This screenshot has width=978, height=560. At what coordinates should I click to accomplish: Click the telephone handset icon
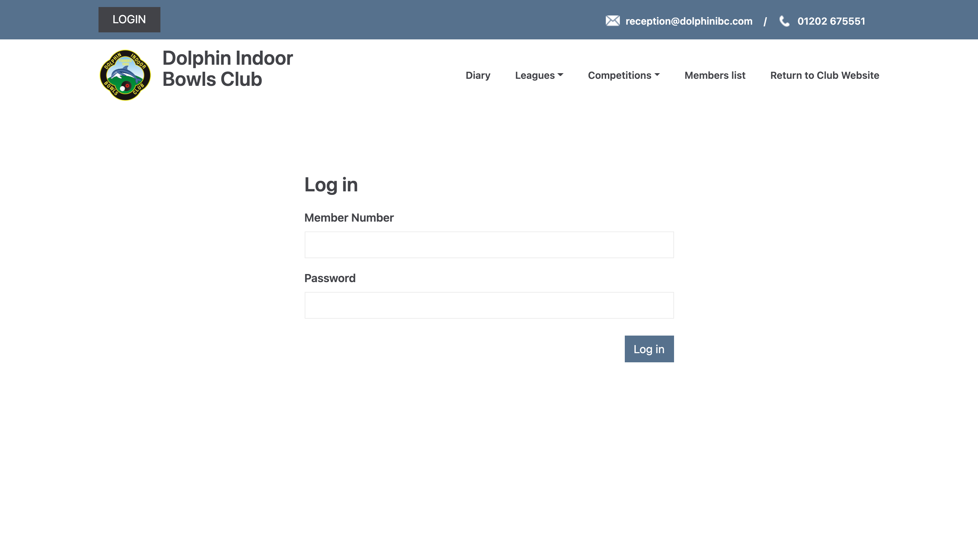[x=784, y=21]
